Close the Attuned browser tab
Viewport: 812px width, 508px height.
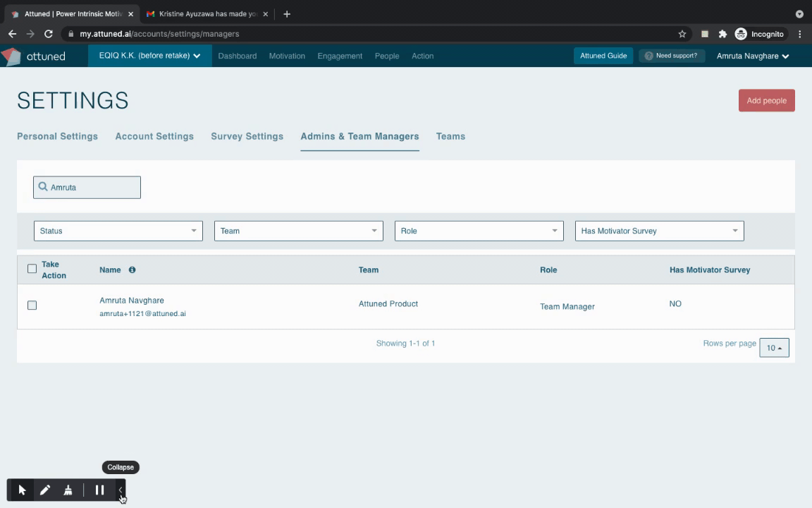coord(130,14)
